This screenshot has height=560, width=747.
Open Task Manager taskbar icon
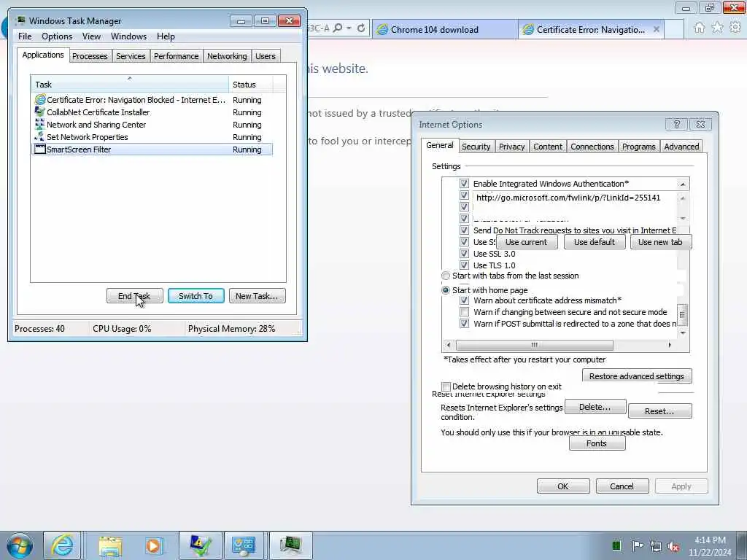coord(290,545)
